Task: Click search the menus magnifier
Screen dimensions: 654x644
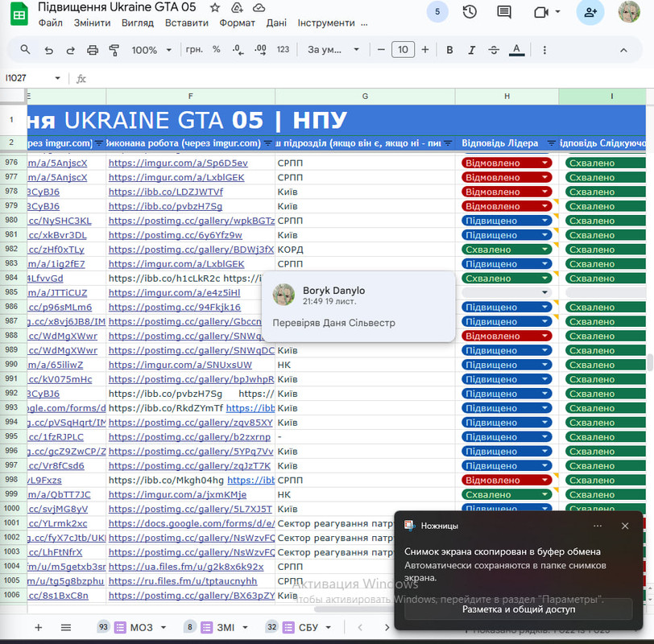Action: pyautogui.click(x=25, y=50)
